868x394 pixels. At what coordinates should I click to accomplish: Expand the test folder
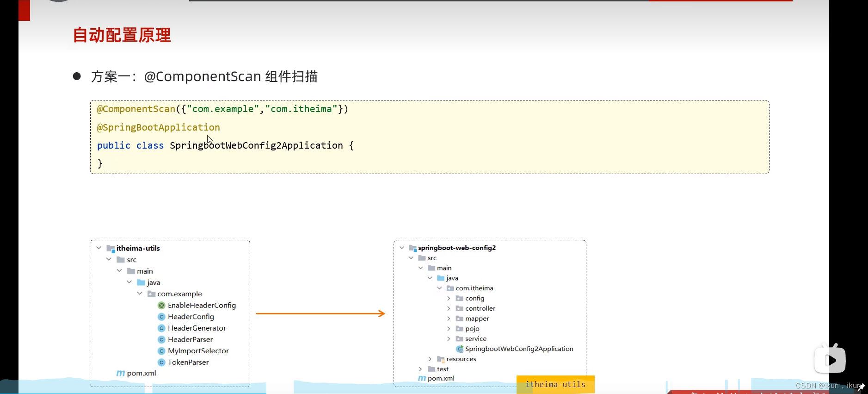420,369
